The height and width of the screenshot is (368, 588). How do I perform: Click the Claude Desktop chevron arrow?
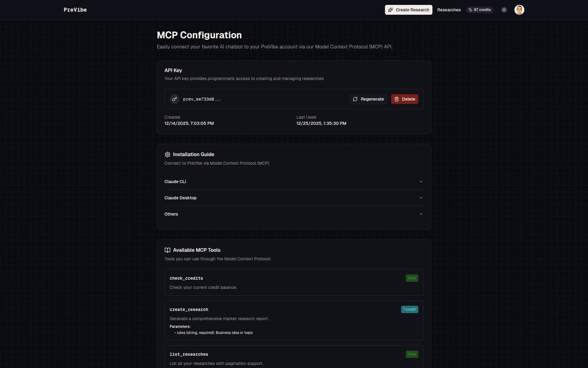(421, 198)
